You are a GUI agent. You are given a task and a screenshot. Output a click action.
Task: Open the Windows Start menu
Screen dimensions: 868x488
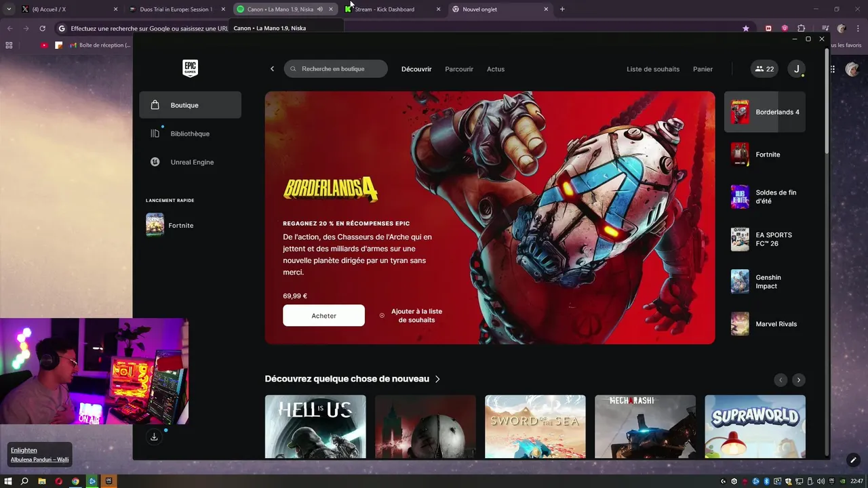tap(8, 481)
